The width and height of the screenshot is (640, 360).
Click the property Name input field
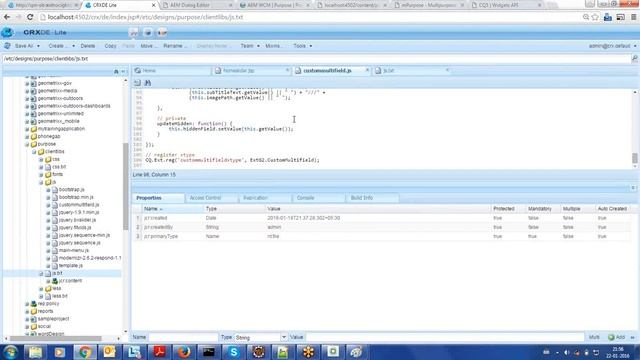click(x=183, y=338)
